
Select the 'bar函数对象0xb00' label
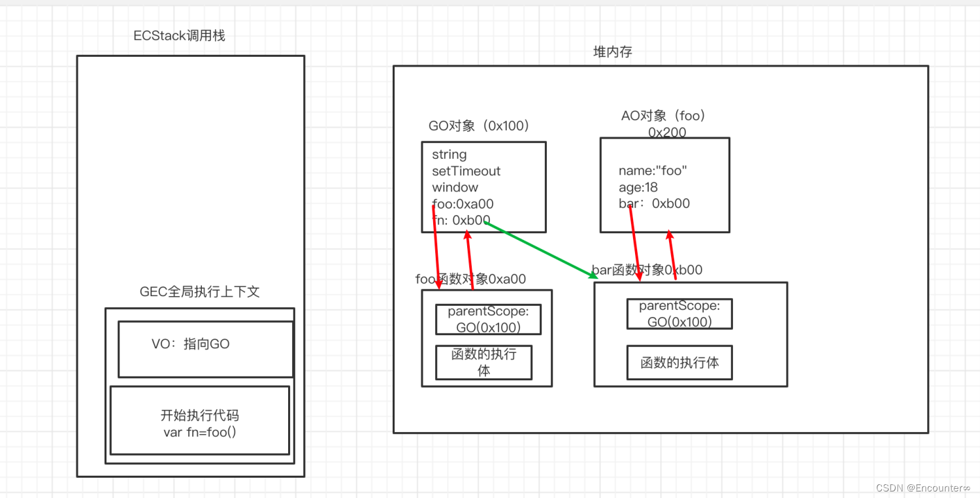pyautogui.click(x=647, y=270)
